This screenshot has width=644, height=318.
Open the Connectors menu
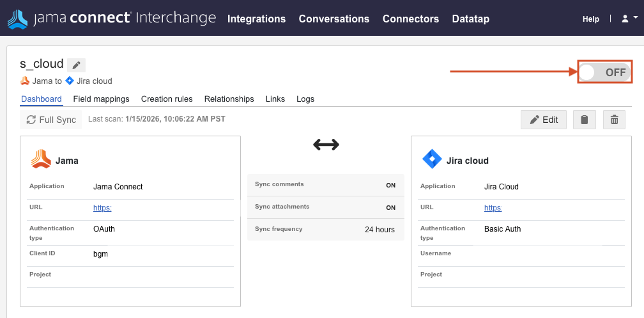point(411,19)
